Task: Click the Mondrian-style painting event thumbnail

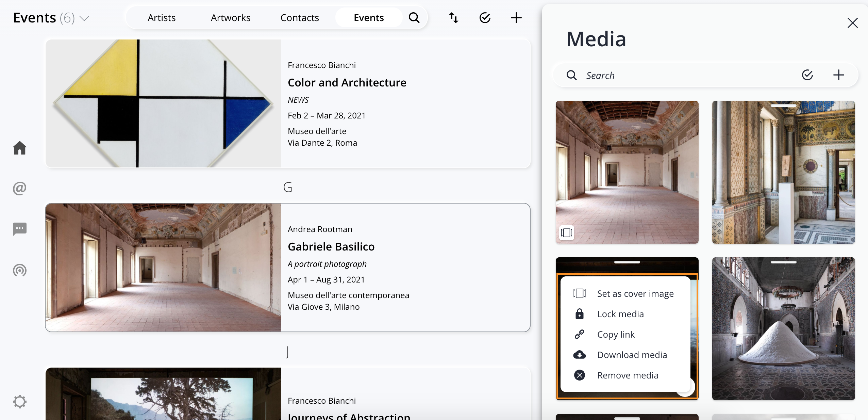Action: pyautogui.click(x=163, y=103)
